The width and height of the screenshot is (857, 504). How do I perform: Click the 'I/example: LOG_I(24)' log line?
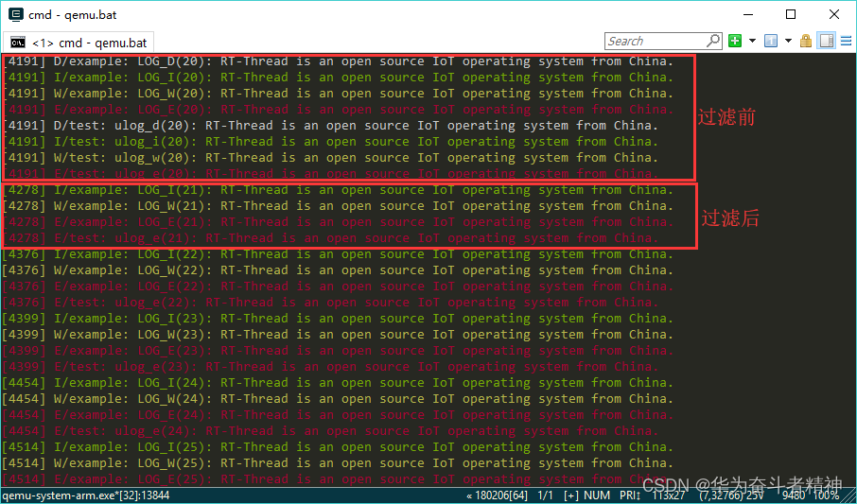click(x=338, y=383)
